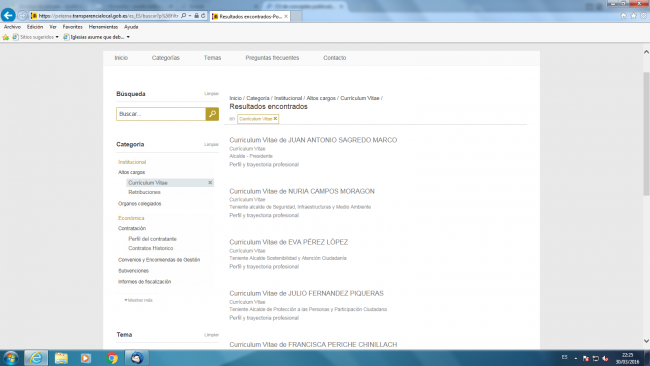Close the Resultados encontrados tab

coord(286,16)
